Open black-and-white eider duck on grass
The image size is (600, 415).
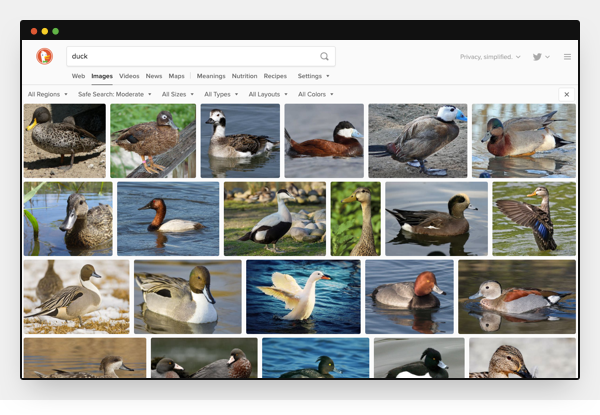275,218
